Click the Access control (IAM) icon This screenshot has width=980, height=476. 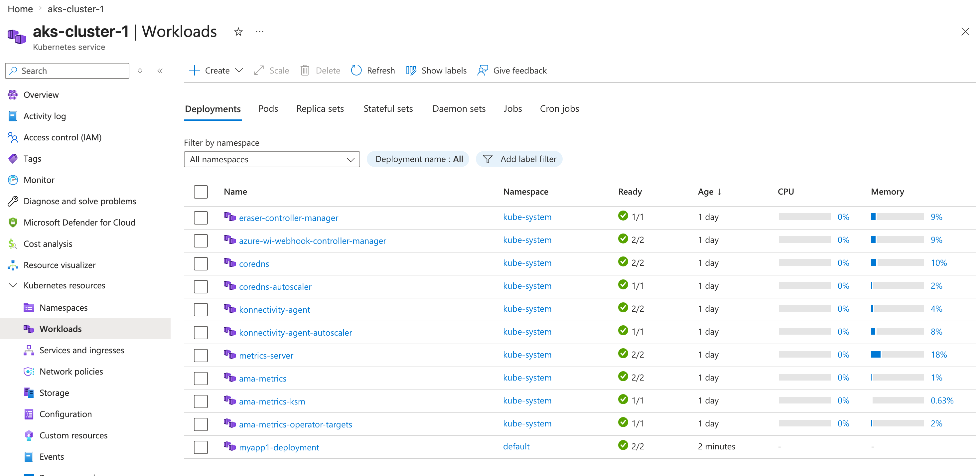[13, 137]
